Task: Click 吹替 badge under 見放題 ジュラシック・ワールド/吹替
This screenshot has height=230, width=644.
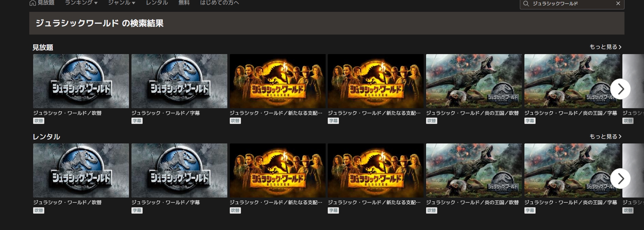Action: 39,121
